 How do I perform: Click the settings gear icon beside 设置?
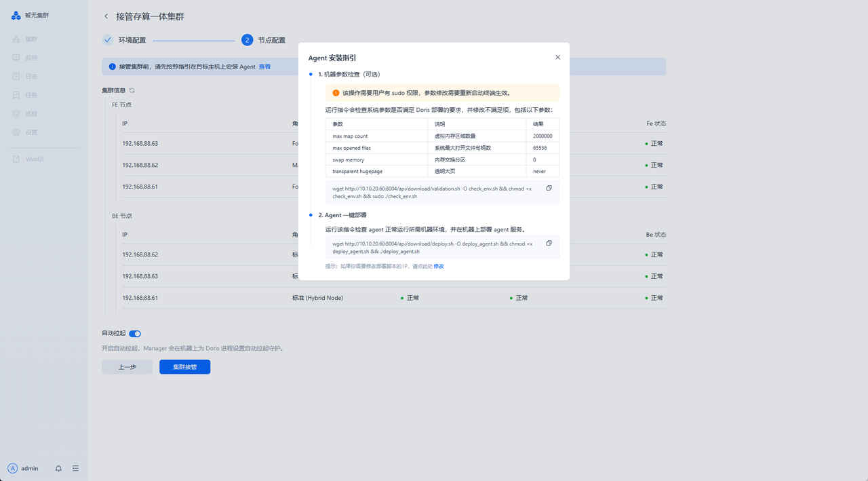point(16,132)
